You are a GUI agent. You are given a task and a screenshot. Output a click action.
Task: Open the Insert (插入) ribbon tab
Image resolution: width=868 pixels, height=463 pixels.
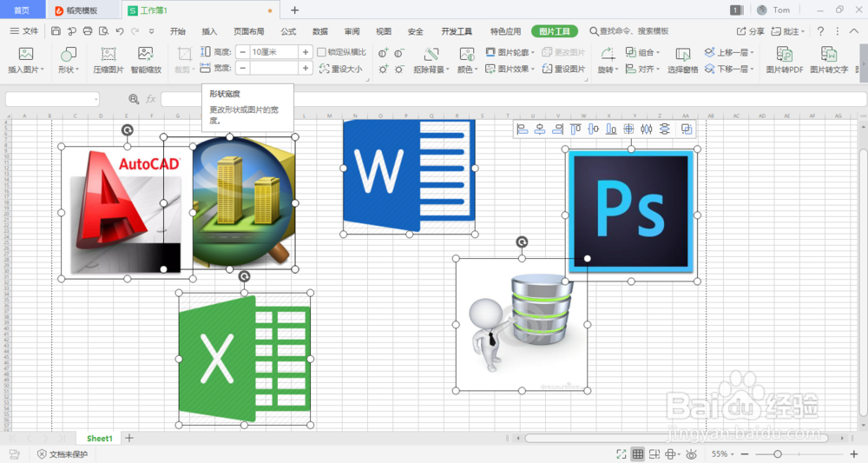[x=209, y=31]
